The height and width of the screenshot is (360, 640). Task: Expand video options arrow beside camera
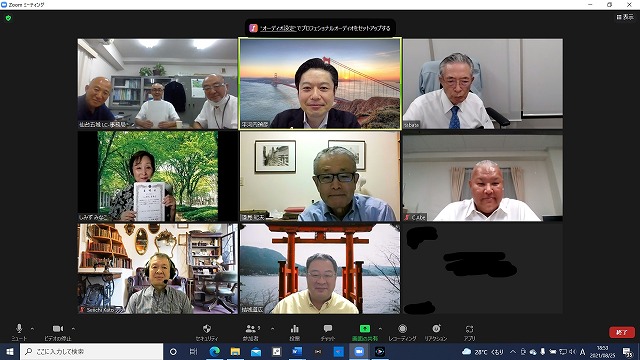73,329
